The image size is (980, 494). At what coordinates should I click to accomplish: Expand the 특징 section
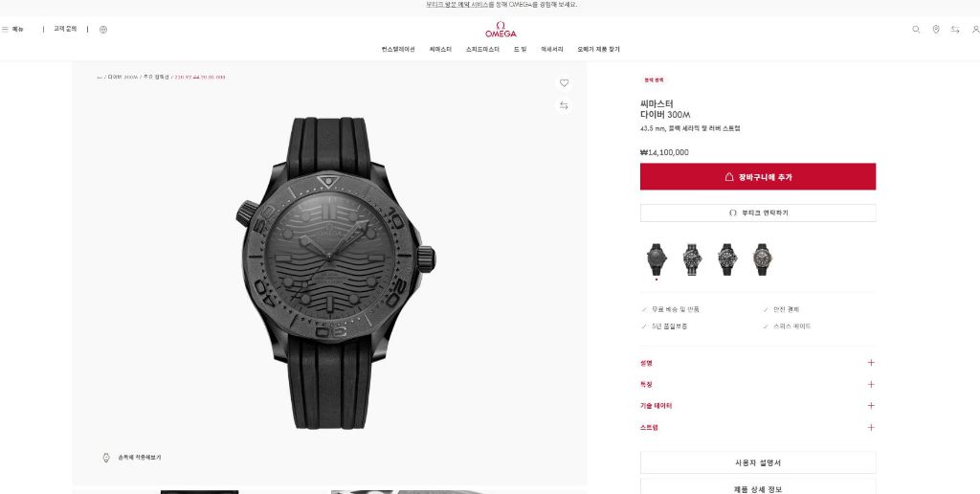tap(758, 385)
